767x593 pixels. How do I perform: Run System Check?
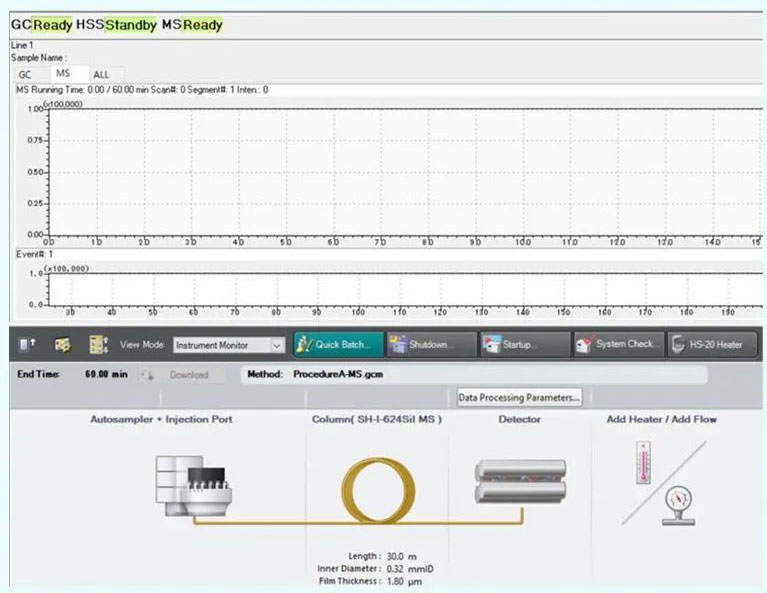[616, 345]
